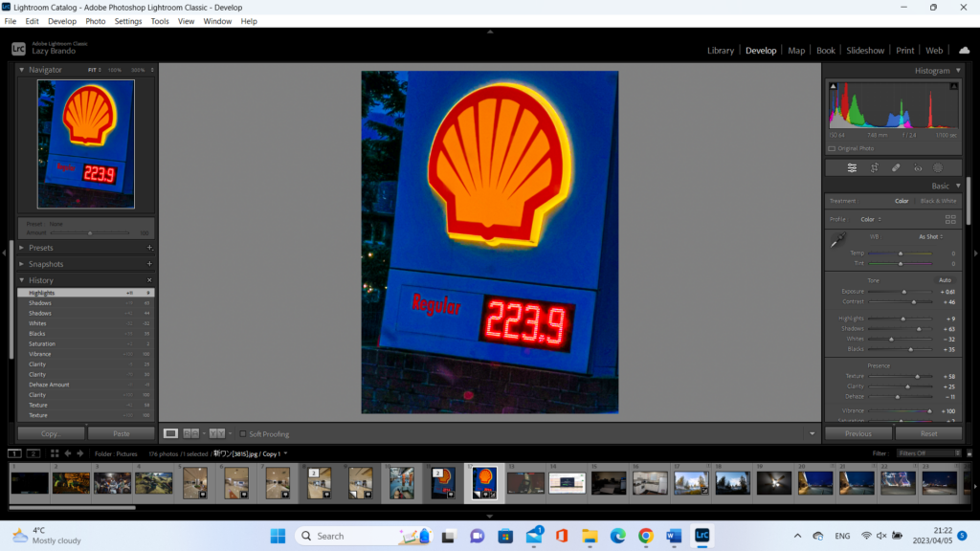Click the Reset button
Screen dimensions: 980x551
pos(927,433)
